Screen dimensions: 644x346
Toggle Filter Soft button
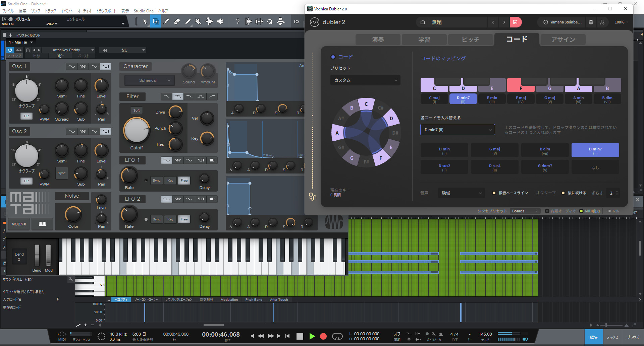[x=137, y=110]
